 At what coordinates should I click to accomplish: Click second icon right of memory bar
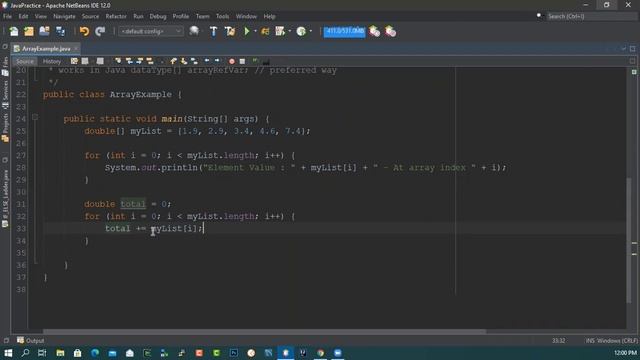[391, 31]
